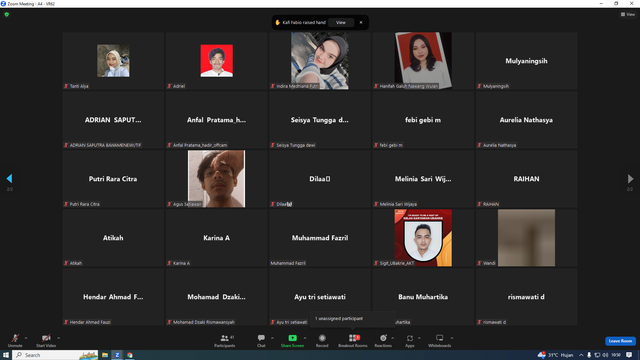Click the 1 unassigned participant tooltip

(353, 318)
